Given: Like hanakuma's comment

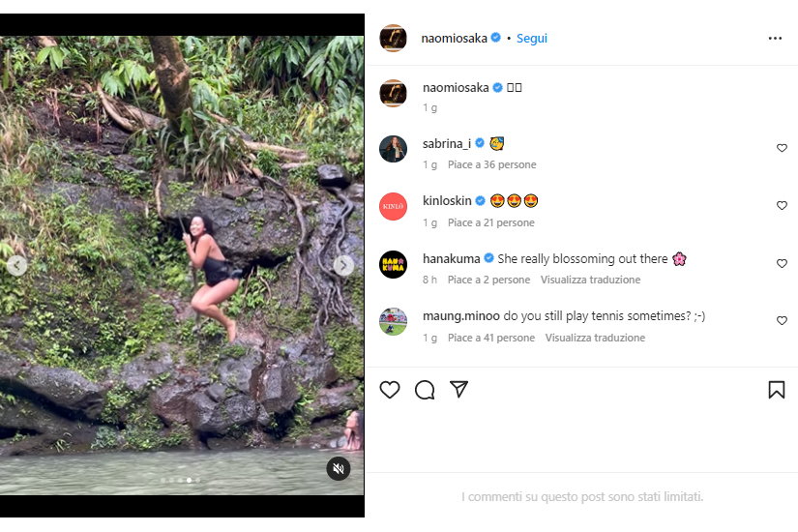Looking at the screenshot, I should pos(782,264).
